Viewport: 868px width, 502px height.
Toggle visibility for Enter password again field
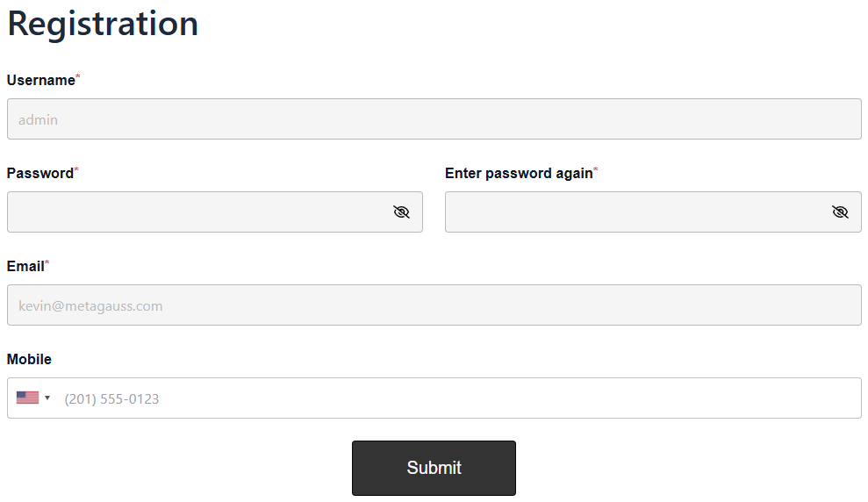(840, 212)
